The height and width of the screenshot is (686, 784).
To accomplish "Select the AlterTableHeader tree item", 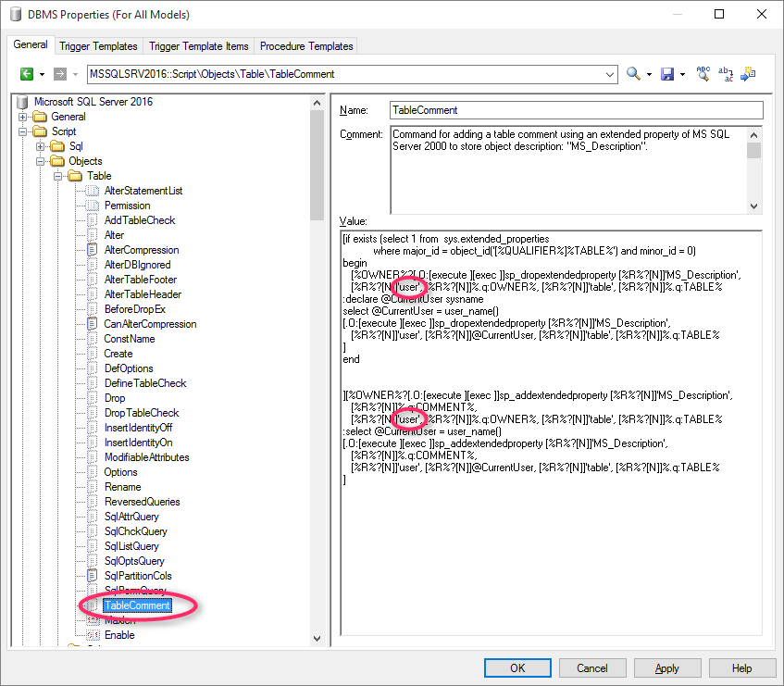I will click(143, 294).
